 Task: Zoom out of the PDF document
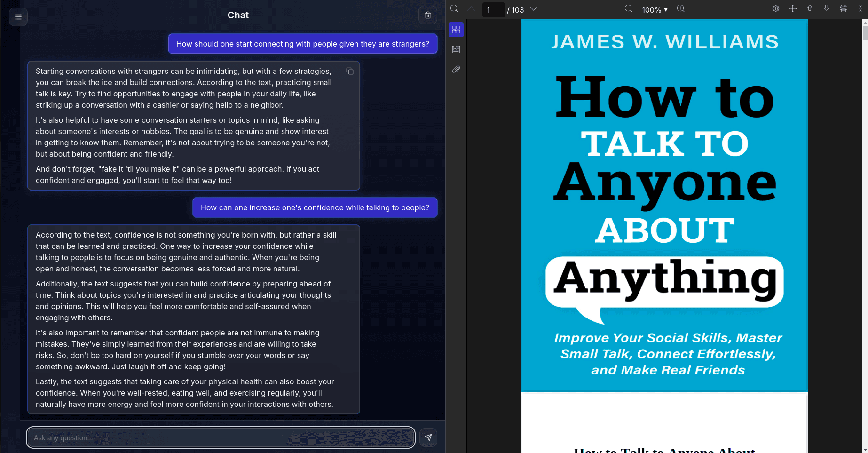(x=628, y=9)
